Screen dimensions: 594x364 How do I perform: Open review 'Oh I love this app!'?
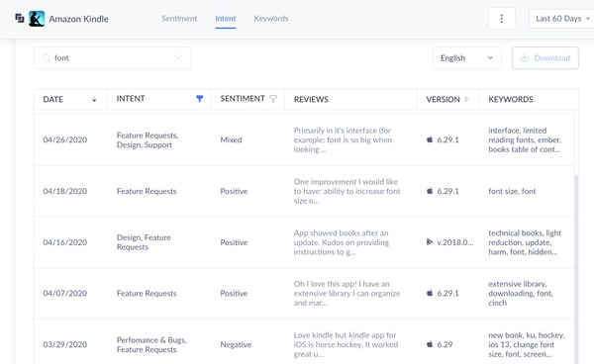tap(347, 293)
